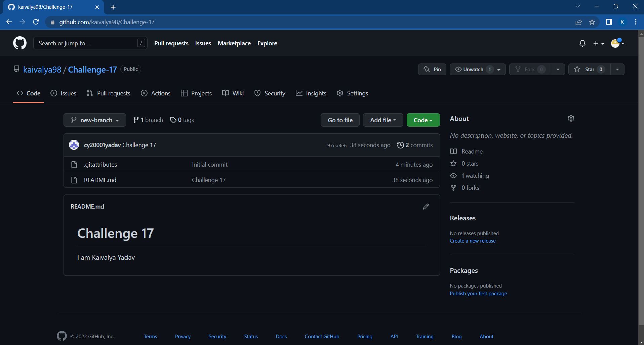644x345 pixels.
Task: Share this page via address bar icon
Action: coord(578,22)
